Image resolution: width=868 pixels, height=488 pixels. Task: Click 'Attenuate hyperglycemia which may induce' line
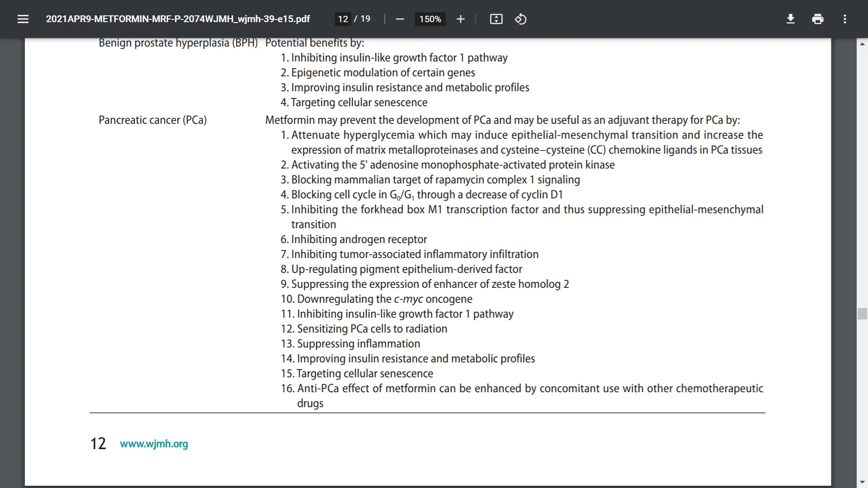pyautogui.click(x=522, y=142)
